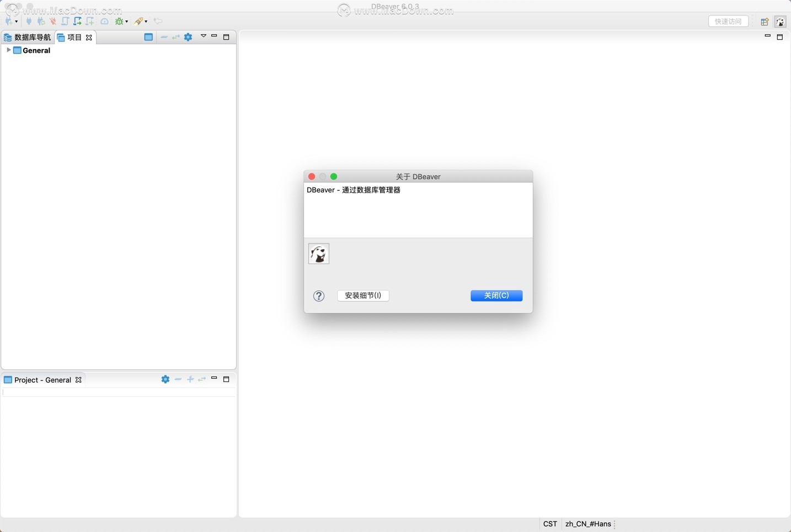Open the dashboard gauge icon in toolbar
Screen dimensions: 791x532
point(104,22)
